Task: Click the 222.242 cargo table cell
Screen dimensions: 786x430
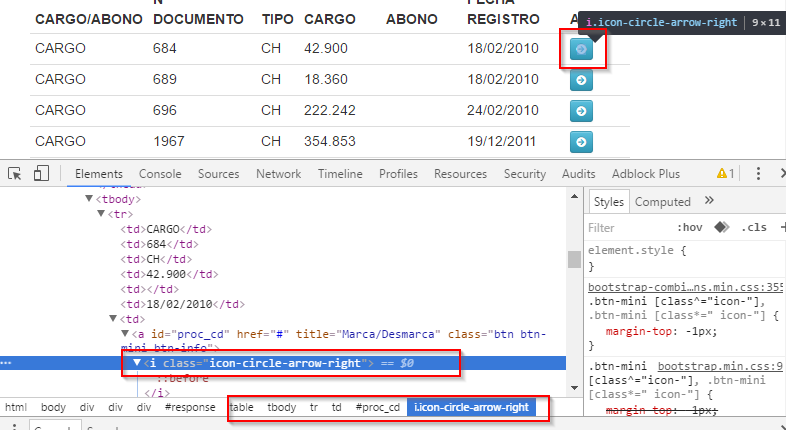Action: [330, 110]
